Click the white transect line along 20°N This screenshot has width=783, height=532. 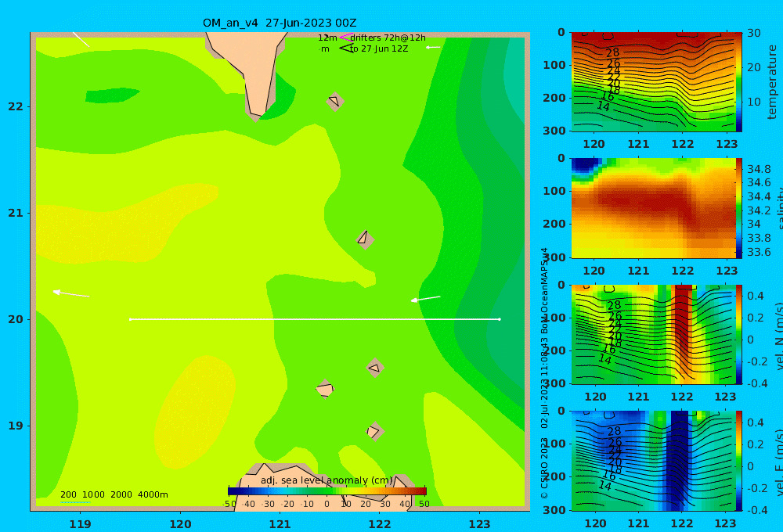tap(315, 319)
